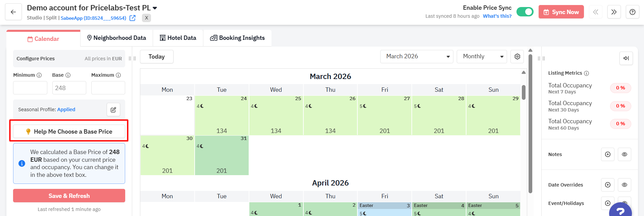Edit the Seasonal Profile pencil icon

(113, 110)
